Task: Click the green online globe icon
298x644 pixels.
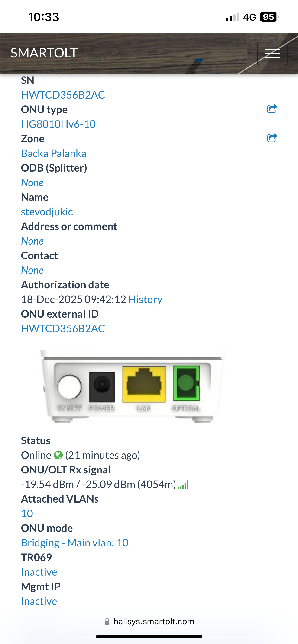Action: (58, 455)
